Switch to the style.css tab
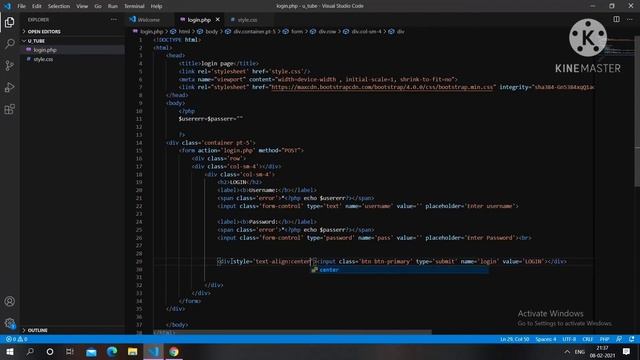The width and height of the screenshot is (640, 360). tap(247, 20)
